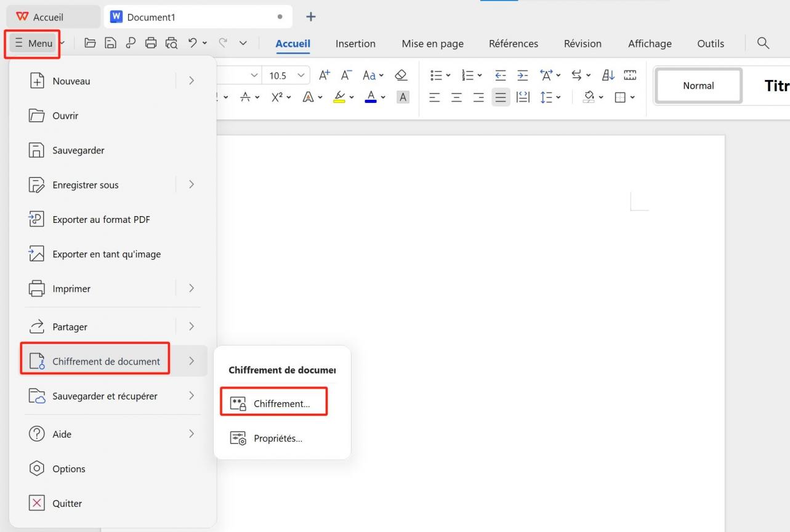Viewport: 790px width, 532px height.
Task: Click the Save icon in quick access toolbar
Action: [x=110, y=43]
